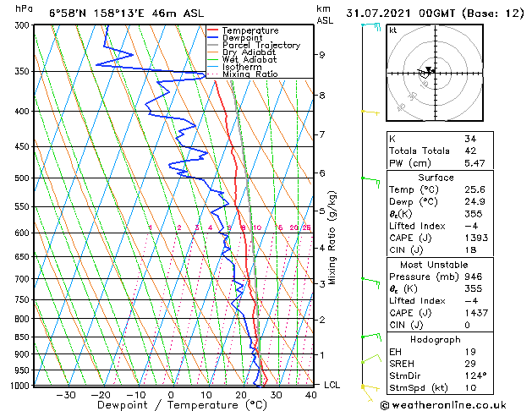Click the SREH value 29
Viewport: 532px width, 411px height.
tap(470, 364)
